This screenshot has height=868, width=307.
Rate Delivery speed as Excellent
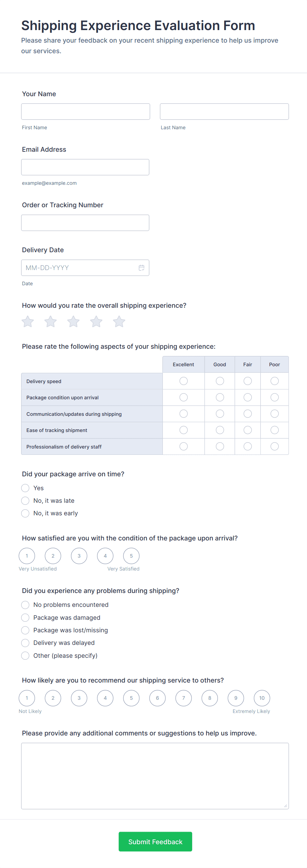184,381
